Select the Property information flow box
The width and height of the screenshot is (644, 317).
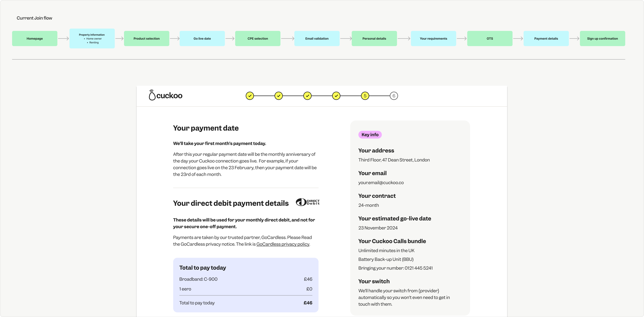[x=92, y=38]
